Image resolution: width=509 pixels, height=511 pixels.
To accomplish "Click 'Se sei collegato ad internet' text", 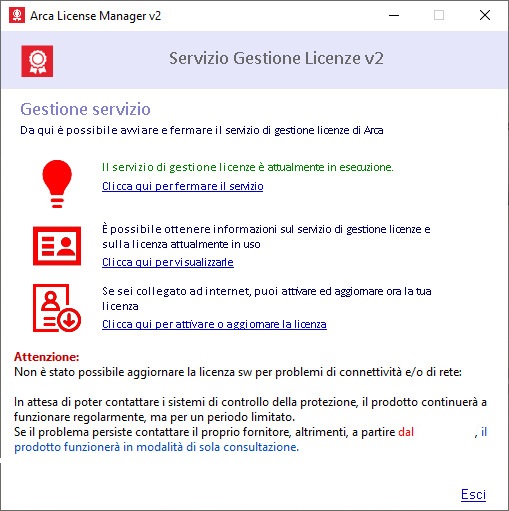I will point(267,298).
